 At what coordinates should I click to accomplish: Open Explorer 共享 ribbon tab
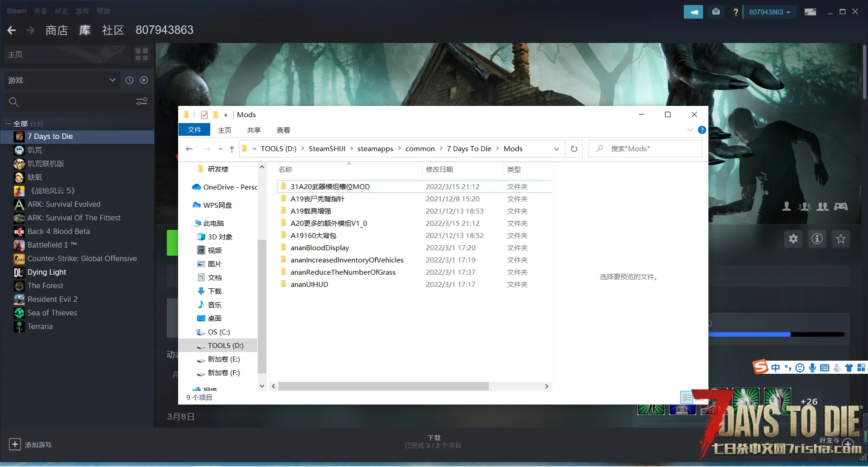pos(254,130)
